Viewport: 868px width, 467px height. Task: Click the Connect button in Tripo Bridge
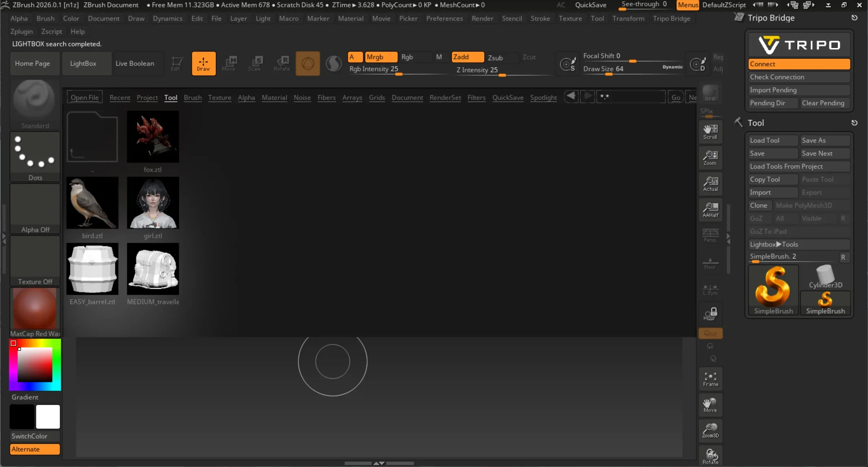coord(799,64)
